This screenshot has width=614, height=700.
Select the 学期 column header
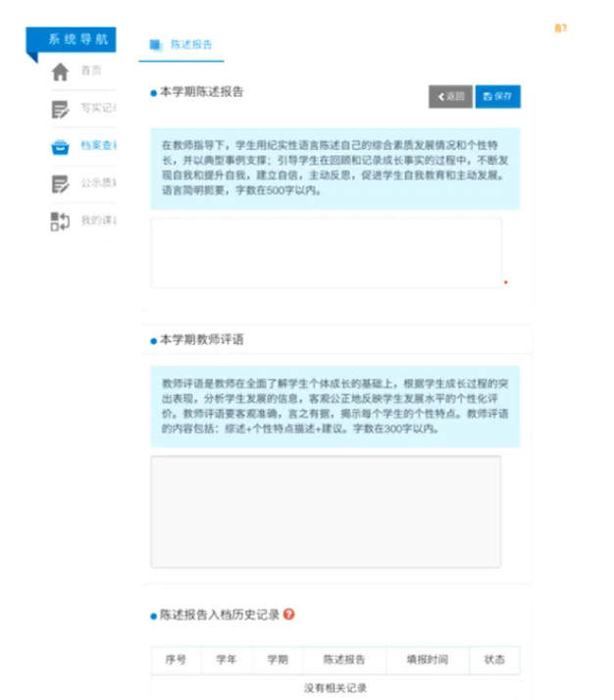pyautogui.click(x=278, y=660)
